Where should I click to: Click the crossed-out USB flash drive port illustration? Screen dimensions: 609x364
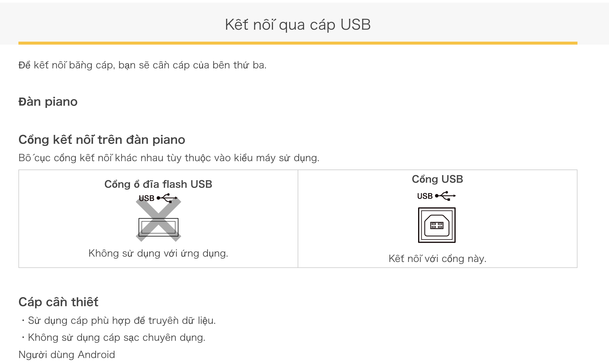[x=158, y=227]
